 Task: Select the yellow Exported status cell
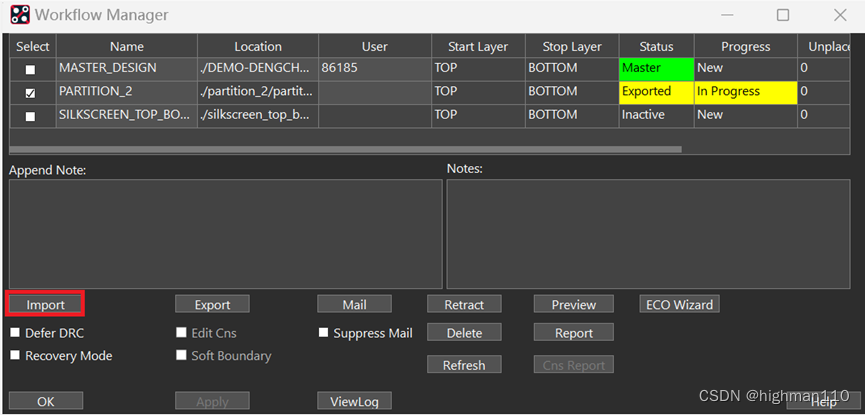(656, 92)
